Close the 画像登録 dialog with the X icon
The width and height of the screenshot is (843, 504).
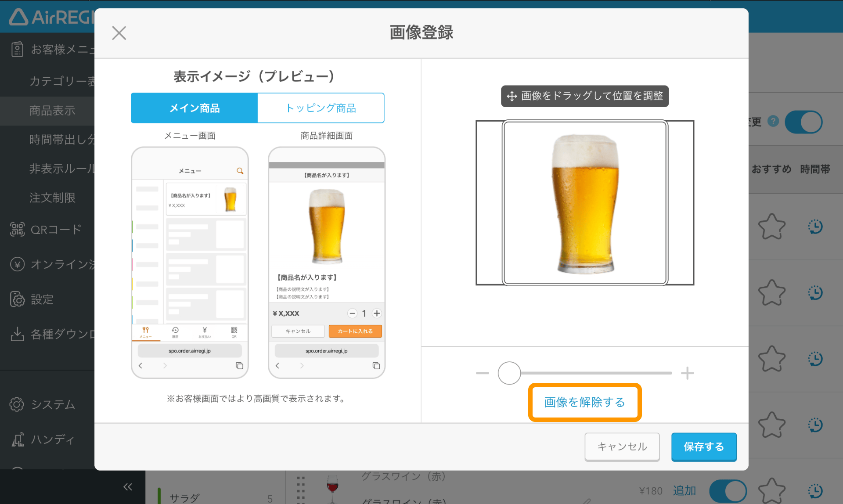pyautogui.click(x=119, y=33)
